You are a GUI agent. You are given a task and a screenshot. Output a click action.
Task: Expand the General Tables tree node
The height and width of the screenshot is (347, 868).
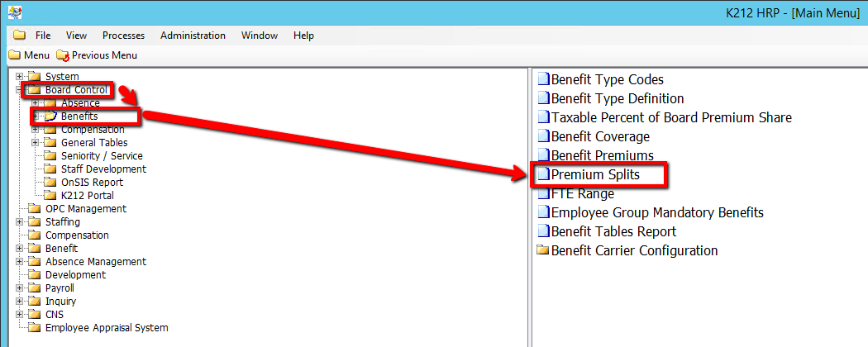click(36, 143)
